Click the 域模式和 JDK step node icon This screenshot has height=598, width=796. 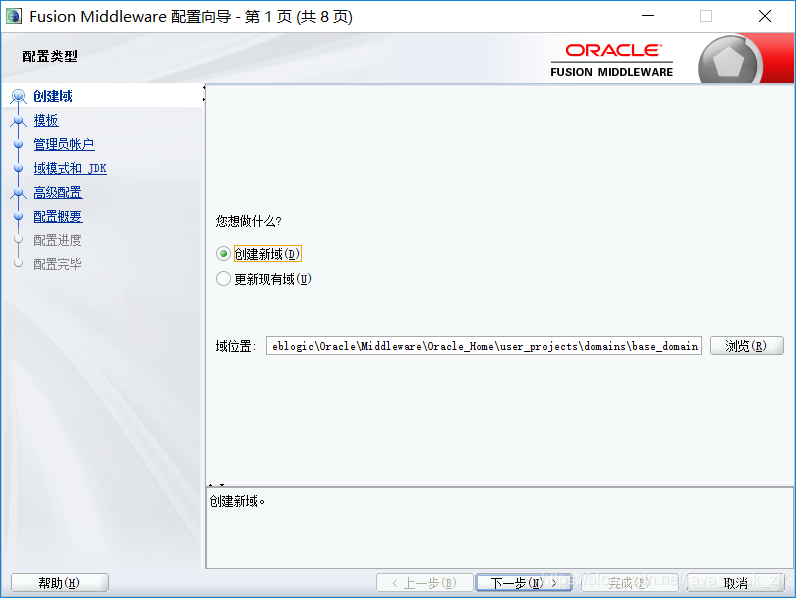[x=19, y=168]
